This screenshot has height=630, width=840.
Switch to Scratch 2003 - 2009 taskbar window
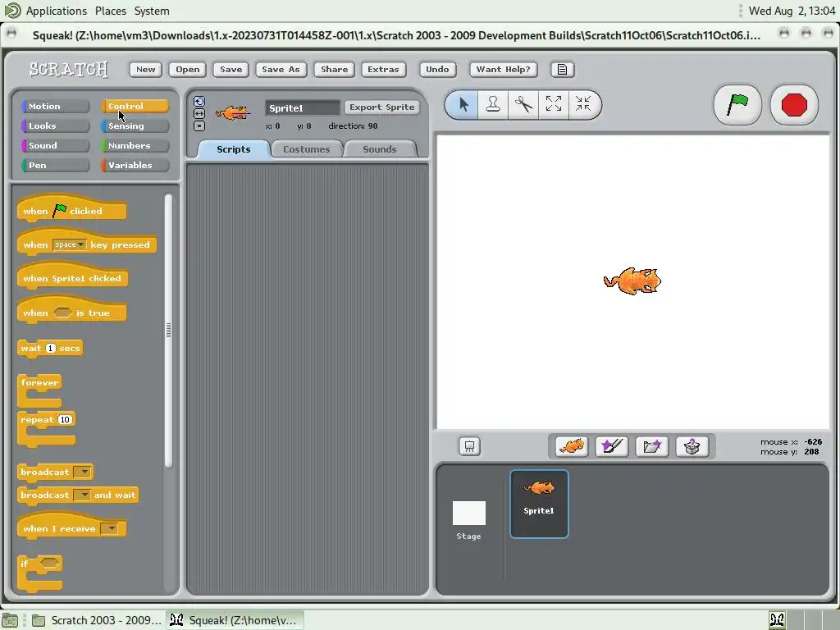(x=97, y=620)
